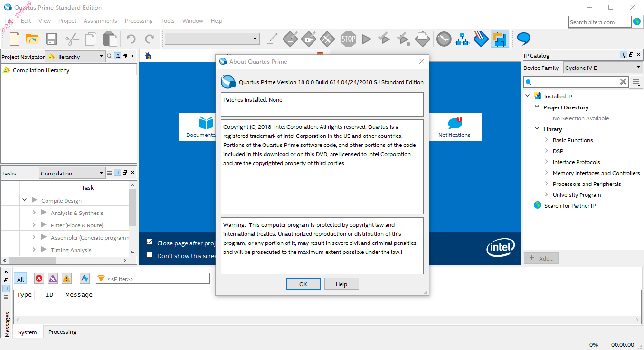Expand the Basic Functions library
The height and width of the screenshot is (350, 644).
tap(547, 140)
